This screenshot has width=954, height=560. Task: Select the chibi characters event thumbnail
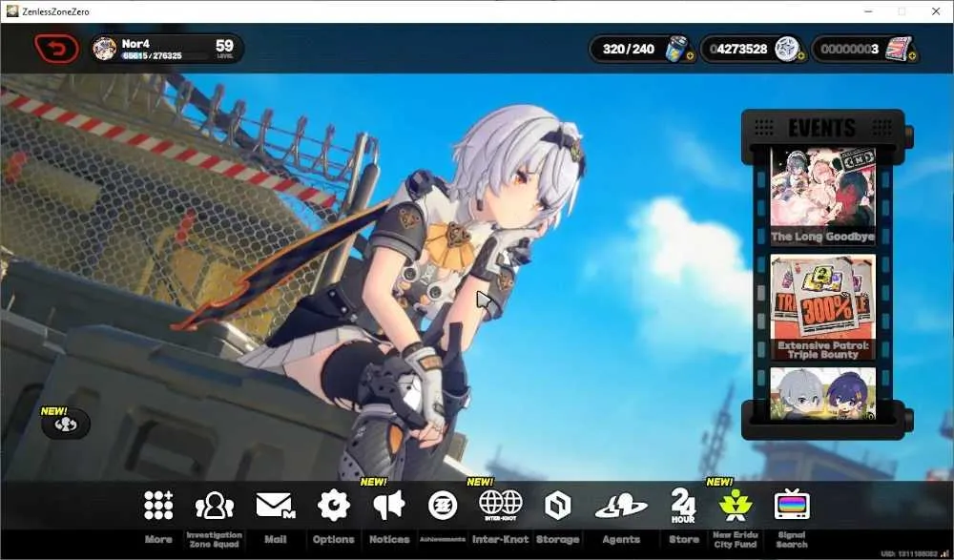click(x=822, y=394)
